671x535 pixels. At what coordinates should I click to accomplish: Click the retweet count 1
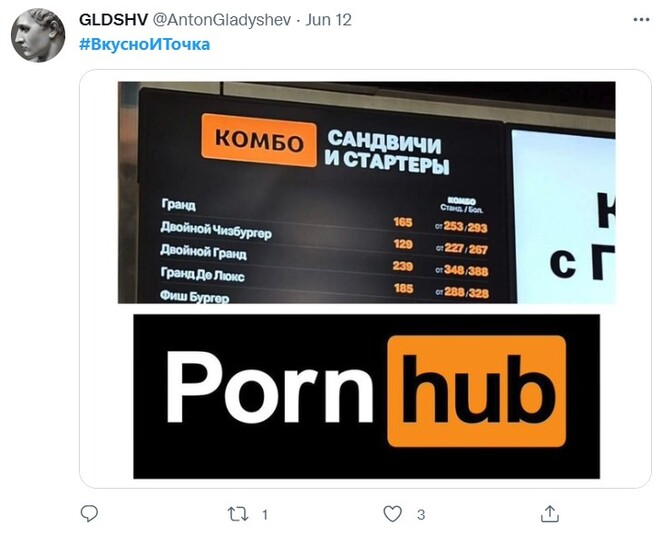click(265, 514)
